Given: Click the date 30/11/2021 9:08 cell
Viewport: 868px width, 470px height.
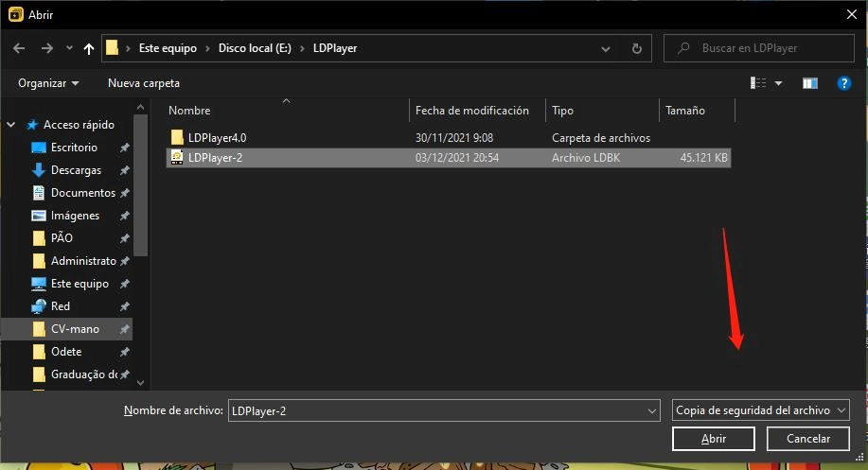Looking at the screenshot, I should click(454, 138).
